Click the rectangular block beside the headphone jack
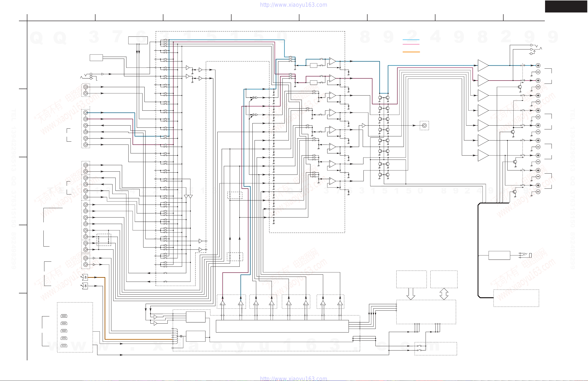The height and width of the screenshot is (381, 588). tap(499, 255)
